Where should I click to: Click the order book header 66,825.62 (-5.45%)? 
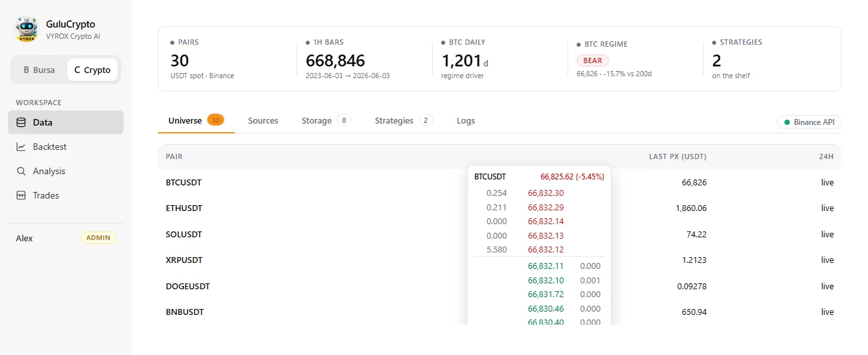(572, 177)
